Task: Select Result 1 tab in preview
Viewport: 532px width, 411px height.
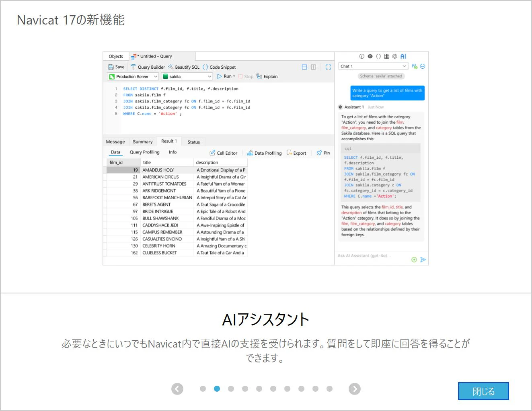Action: (169, 141)
